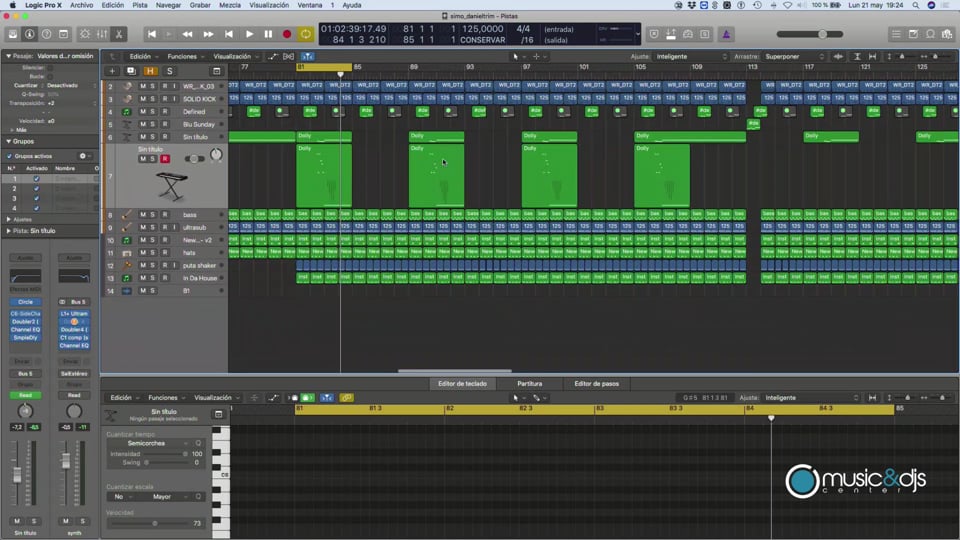Click tempo value 125,0000 in LCD
Screen dimensions: 960x540
pos(482,29)
